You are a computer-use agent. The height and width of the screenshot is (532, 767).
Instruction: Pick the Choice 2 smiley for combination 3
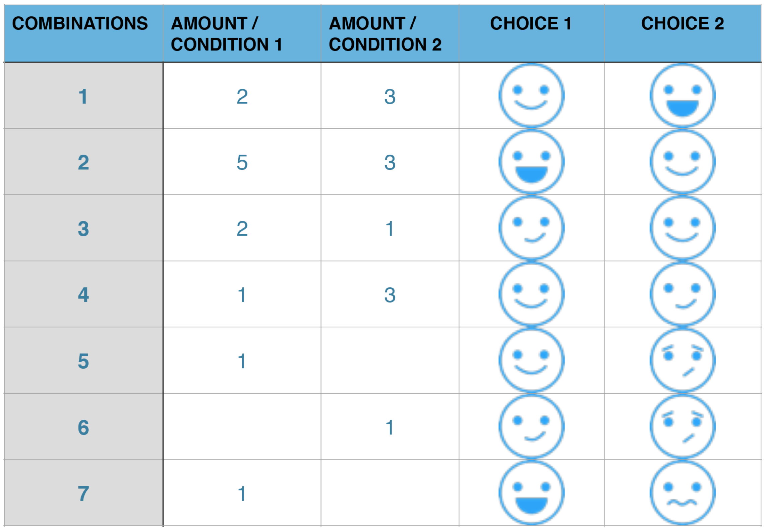point(682,228)
